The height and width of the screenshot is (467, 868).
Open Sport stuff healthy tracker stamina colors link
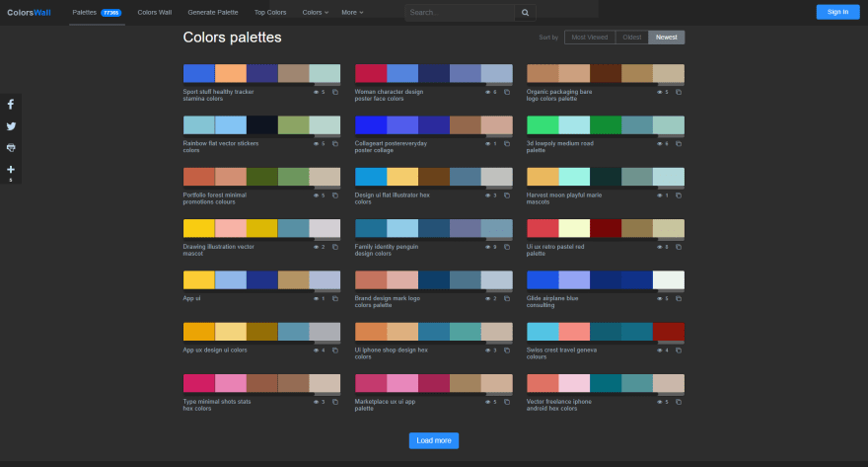(x=218, y=96)
